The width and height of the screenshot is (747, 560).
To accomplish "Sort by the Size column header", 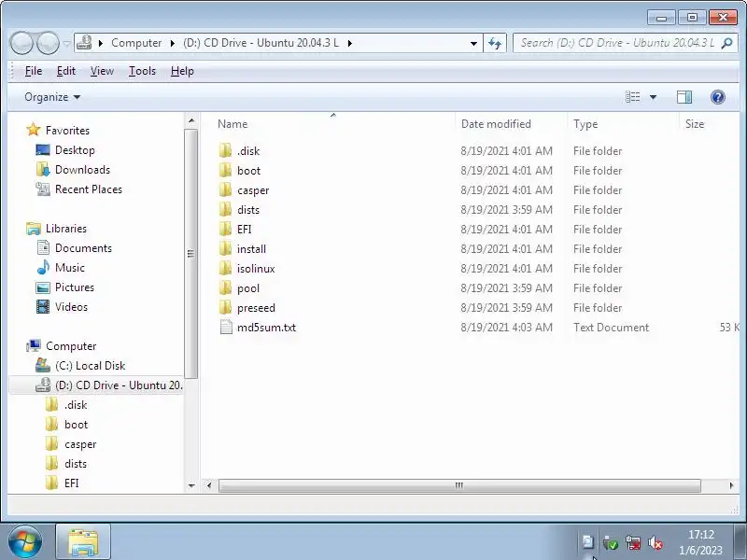I will click(695, 124).
